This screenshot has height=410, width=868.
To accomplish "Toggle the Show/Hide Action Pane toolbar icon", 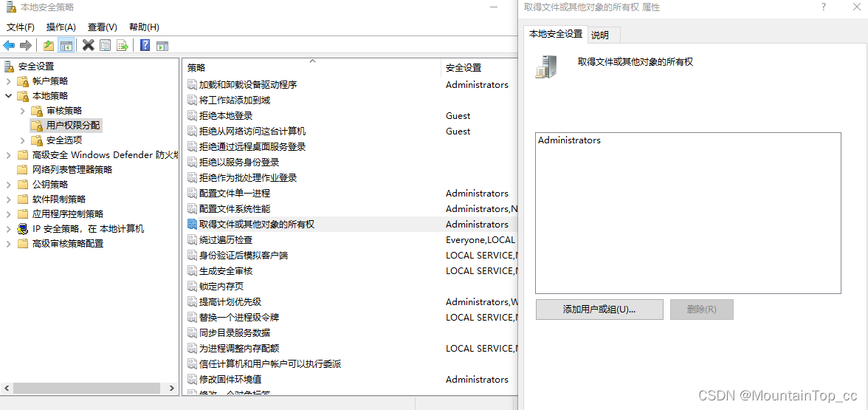I will 162,46.
